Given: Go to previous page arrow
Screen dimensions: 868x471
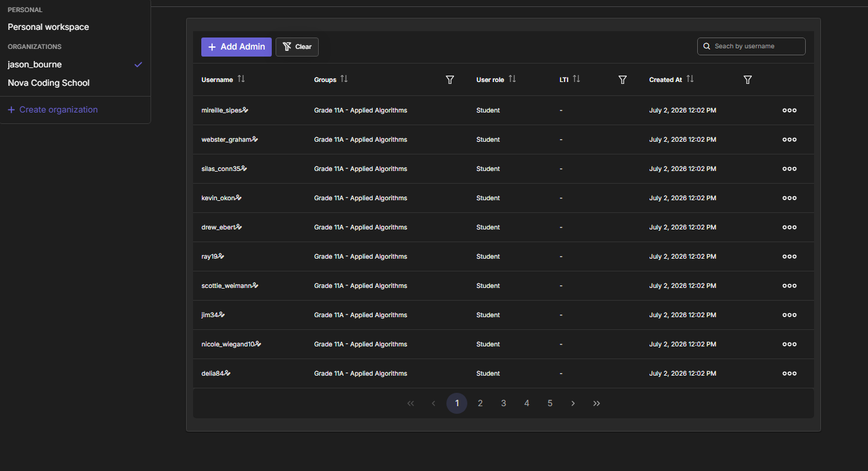Looking at the screenshot, I should pyautogui.click(x=434, y=403).
